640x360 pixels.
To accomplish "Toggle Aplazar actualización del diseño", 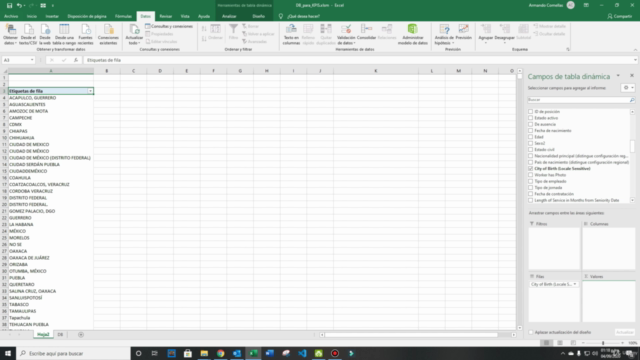I will [x=531, y=332].
